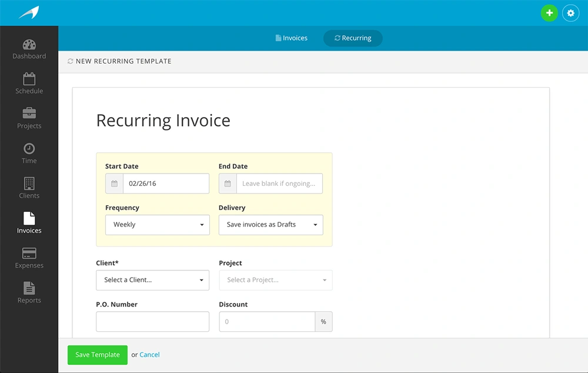Viewport: 588px width, 373px height.
Task: Cancel the recurring template
Action: point(149,355)
